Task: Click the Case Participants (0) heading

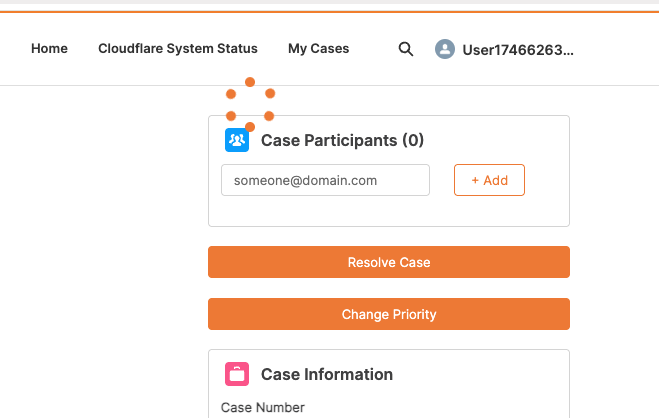Action: (342, 140)
